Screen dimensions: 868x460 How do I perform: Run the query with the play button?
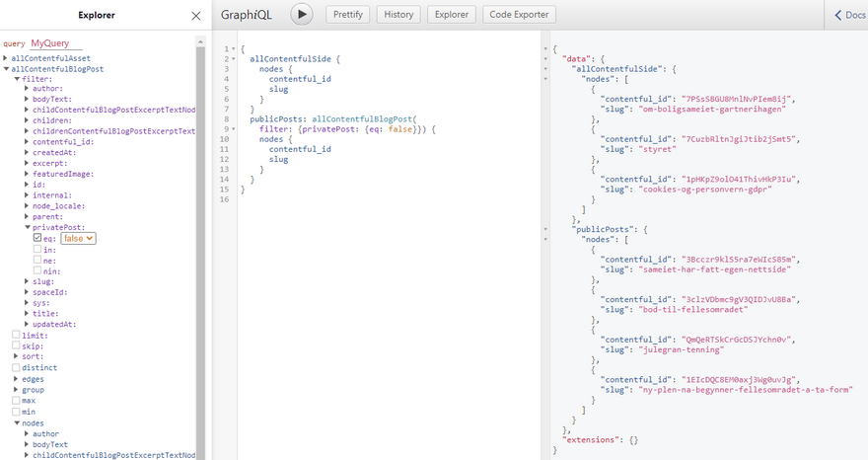click(301, 15)
